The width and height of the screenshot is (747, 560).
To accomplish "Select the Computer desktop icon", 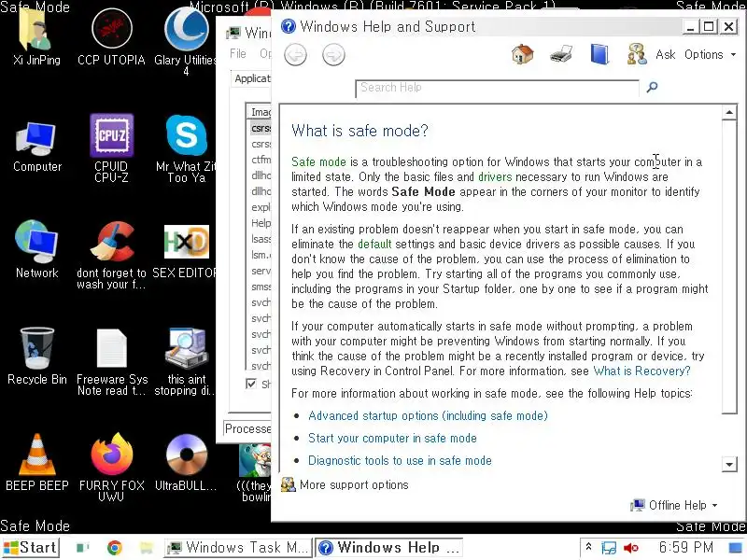I will tap(37, 146).
